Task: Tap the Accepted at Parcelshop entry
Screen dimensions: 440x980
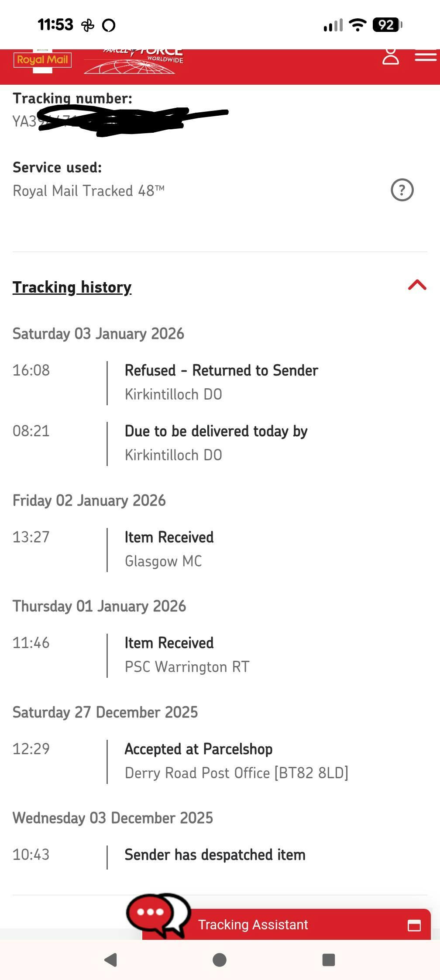Action: (198, 749)
